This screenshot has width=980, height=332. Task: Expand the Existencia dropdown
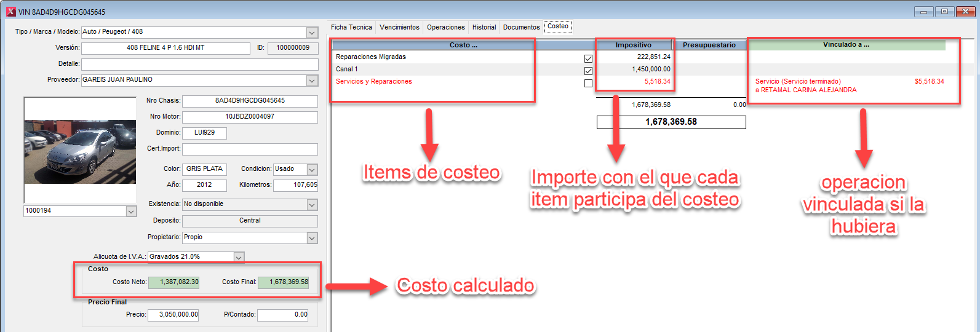pyautogui.click(x=312, y=205)
